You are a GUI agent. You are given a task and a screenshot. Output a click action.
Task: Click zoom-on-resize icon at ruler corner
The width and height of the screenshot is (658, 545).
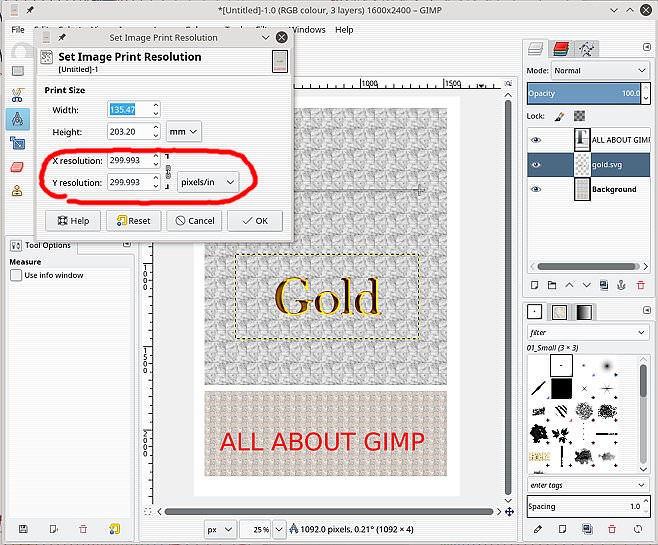(x=508, y=83)
